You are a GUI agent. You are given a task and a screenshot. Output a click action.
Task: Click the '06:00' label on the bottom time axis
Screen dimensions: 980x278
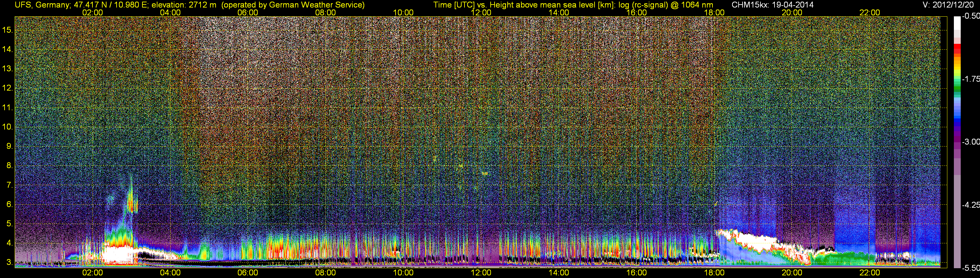[248, 273]
